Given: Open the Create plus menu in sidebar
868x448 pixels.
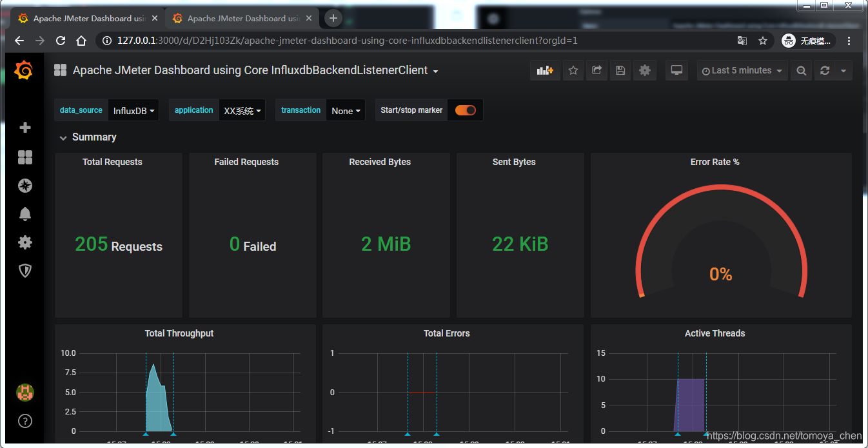Looking at the screenshot, I should pyautogui.click(x=25, y=128).
